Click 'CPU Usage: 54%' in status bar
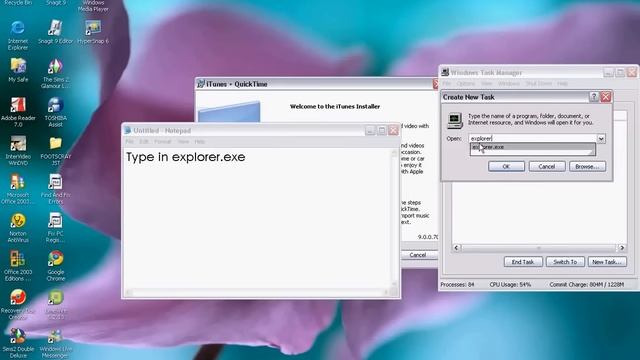This screenshot has width=640, height=360. (x=510, y=284)
